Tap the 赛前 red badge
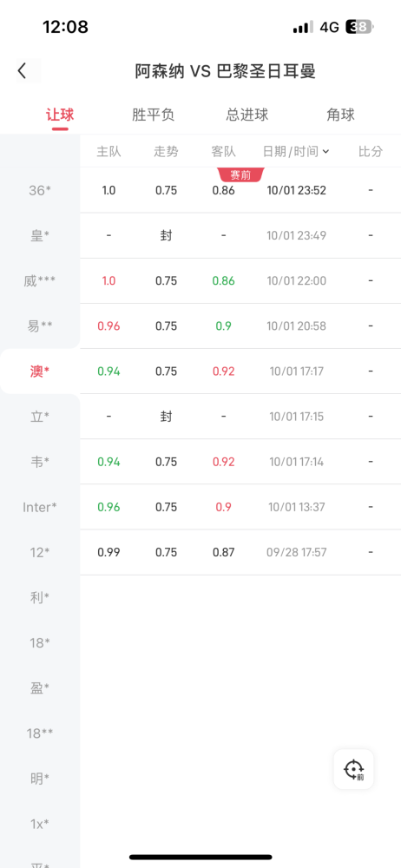 (x=241, y=175)
